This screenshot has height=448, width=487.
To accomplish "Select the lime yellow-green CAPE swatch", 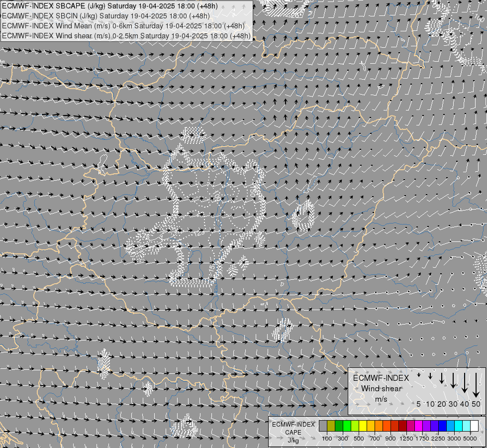I will (x=355, y=426).
